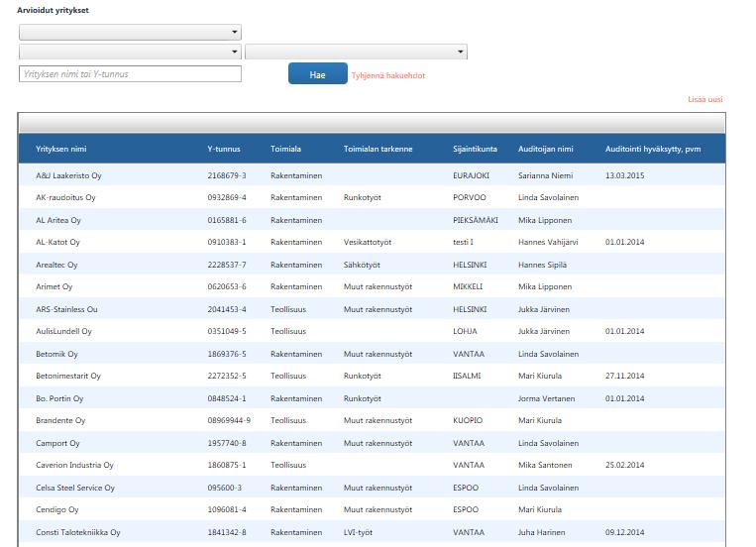The image size is (756, 547).
Task: Select the 'Betonimestarit Oy' company name
Action: point(68,376)
